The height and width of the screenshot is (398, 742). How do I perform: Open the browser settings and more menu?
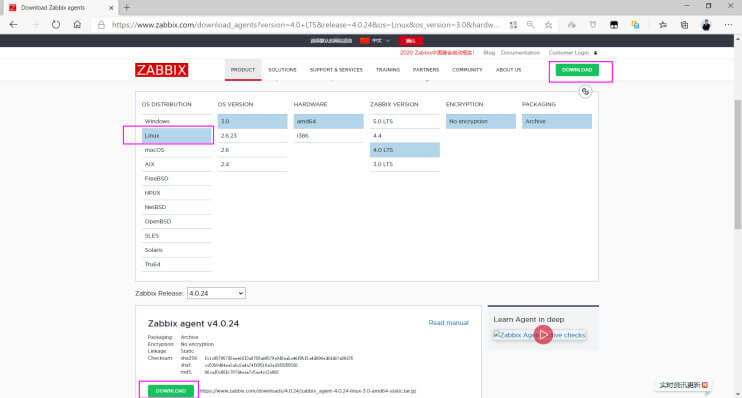coord(728,25)
